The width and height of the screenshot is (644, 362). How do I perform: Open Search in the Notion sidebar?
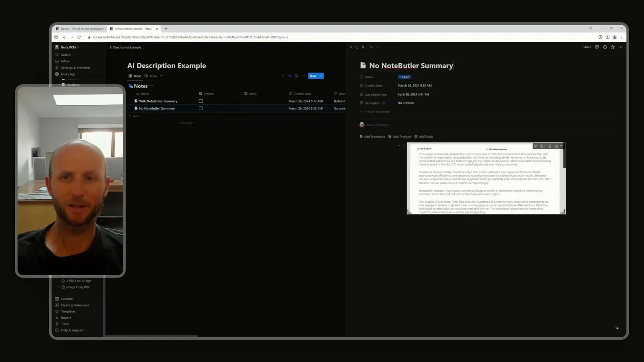(66, 55)
